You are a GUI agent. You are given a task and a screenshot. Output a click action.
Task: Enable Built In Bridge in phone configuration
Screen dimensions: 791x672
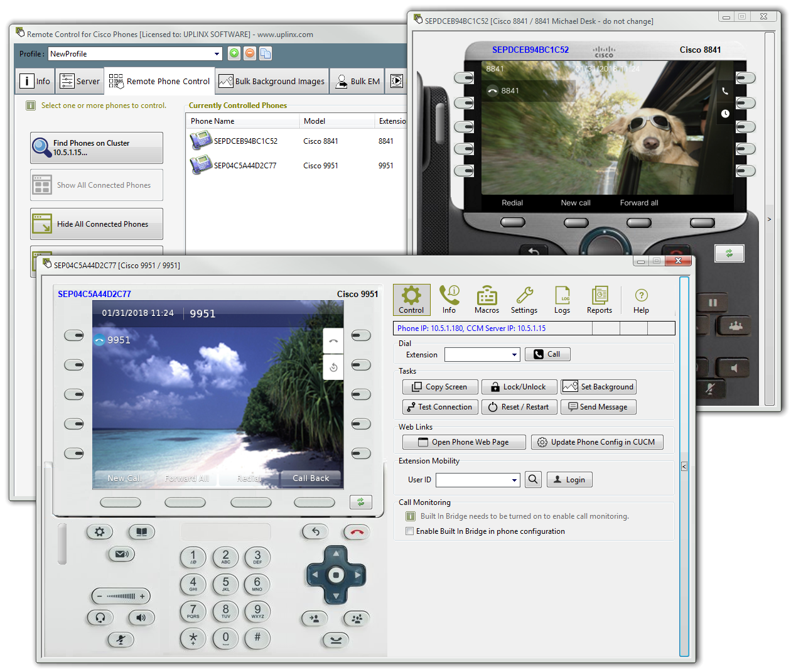pos(409,530)
